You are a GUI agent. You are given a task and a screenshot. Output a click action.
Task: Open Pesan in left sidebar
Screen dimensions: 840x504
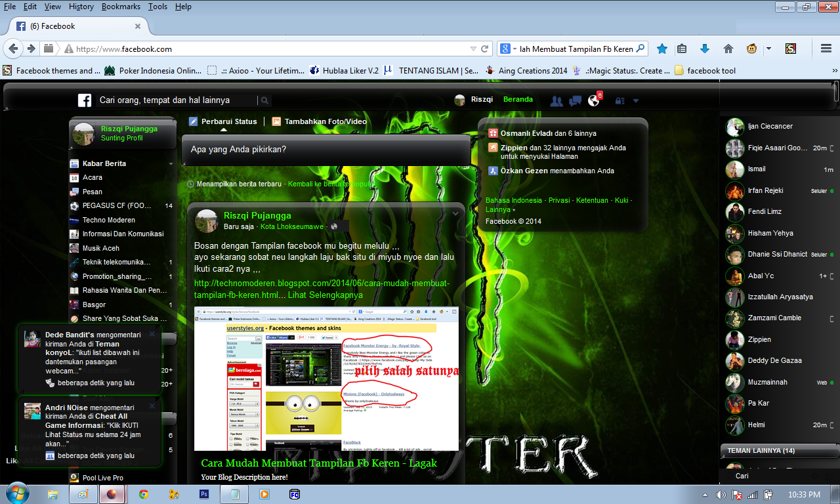tap(93, 192)
